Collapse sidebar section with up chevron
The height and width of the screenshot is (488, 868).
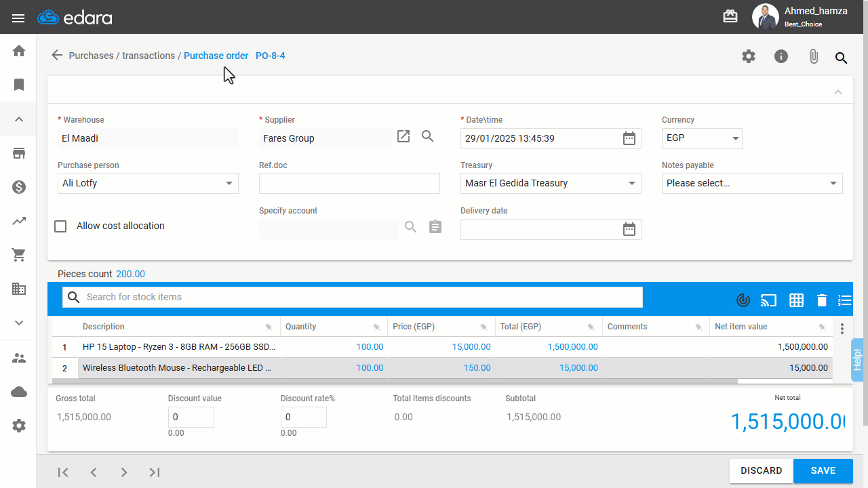(x=19, y=119)
